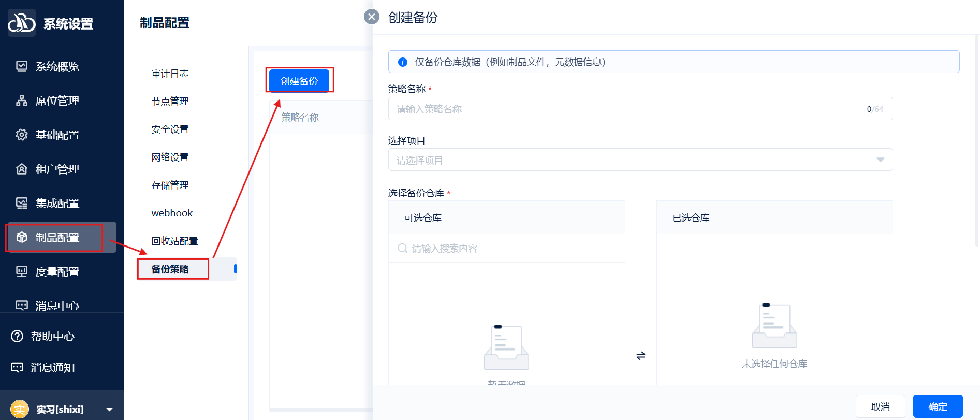
Task: Click the cube icon for 制品配置
Action: click(x=22, y=237)
